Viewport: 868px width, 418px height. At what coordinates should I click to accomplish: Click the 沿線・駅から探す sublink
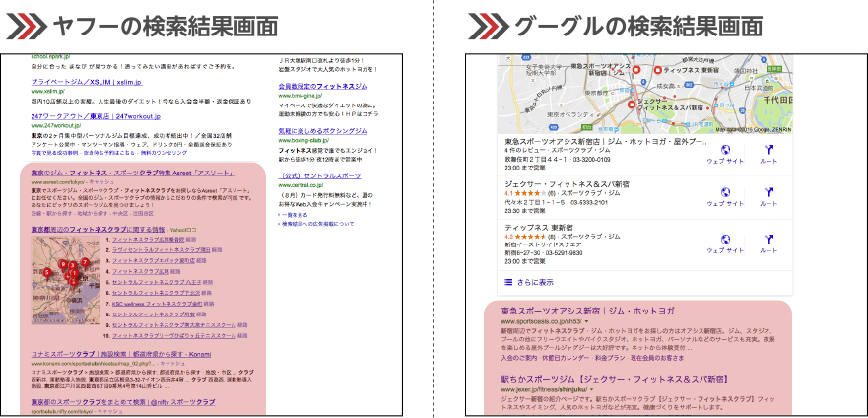(x=51, y=213)
